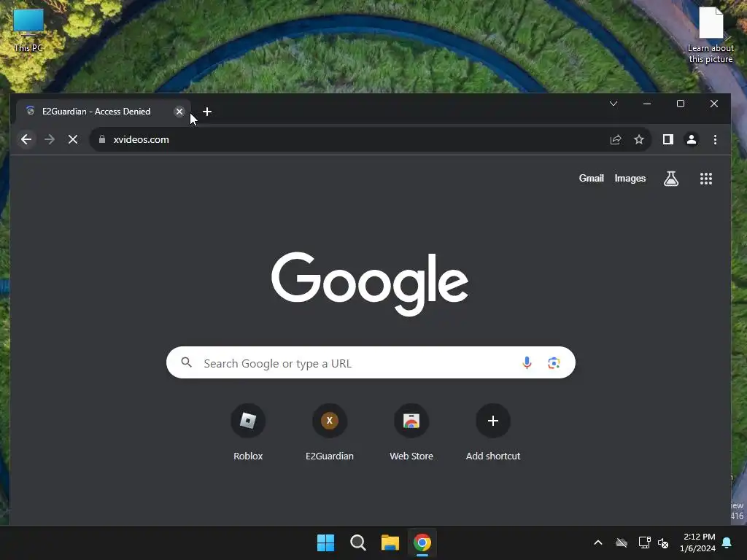
Task: Click the magnifier in search box
Action: click(186, 362)
